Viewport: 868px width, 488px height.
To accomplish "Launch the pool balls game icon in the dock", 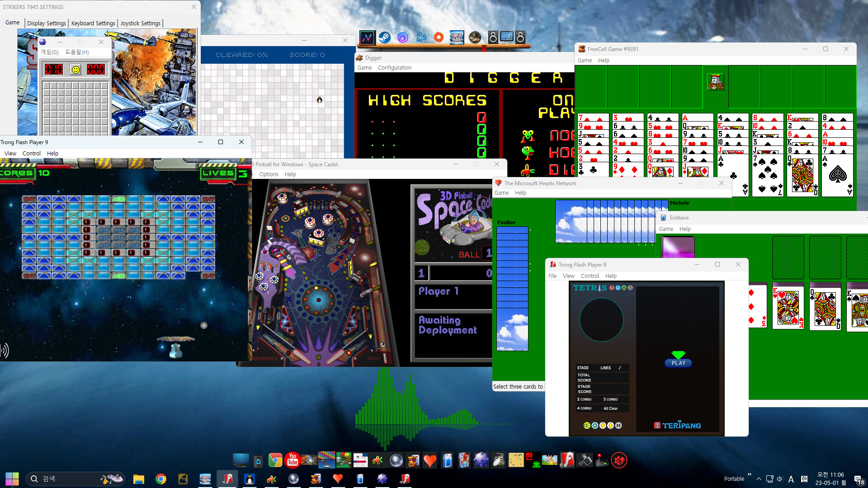I will click(x=344, y=460).
